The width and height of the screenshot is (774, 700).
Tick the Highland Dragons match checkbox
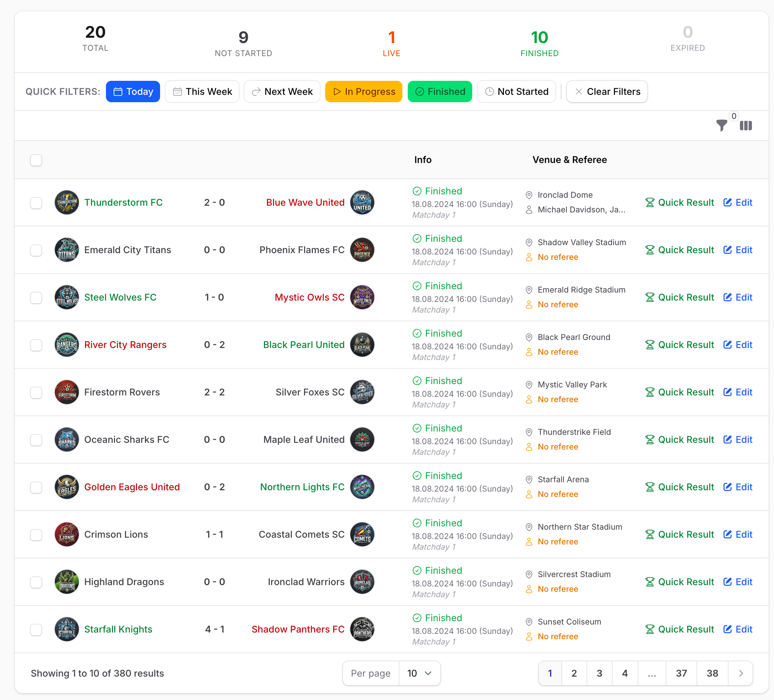[x=36, y=582]
